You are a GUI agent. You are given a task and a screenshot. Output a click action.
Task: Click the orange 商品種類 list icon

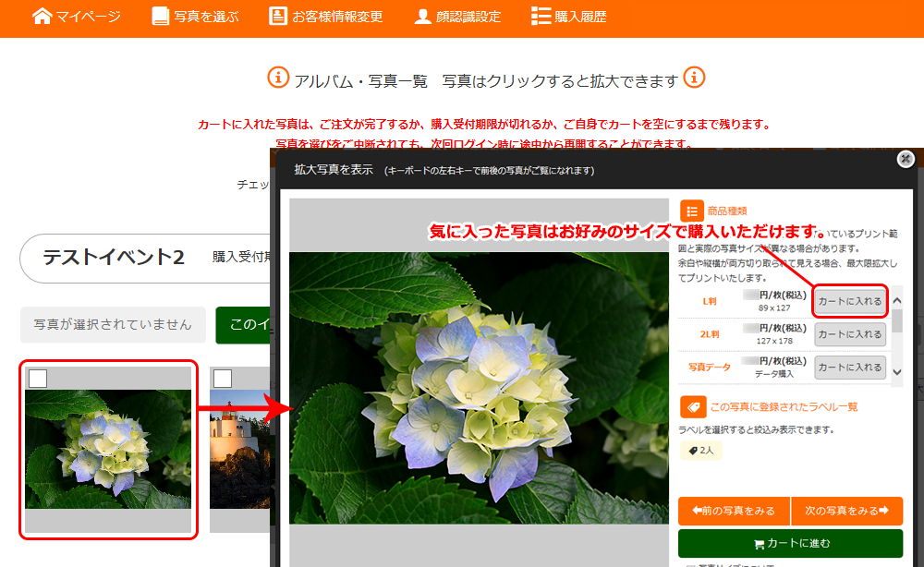click(x=691, y=211)
